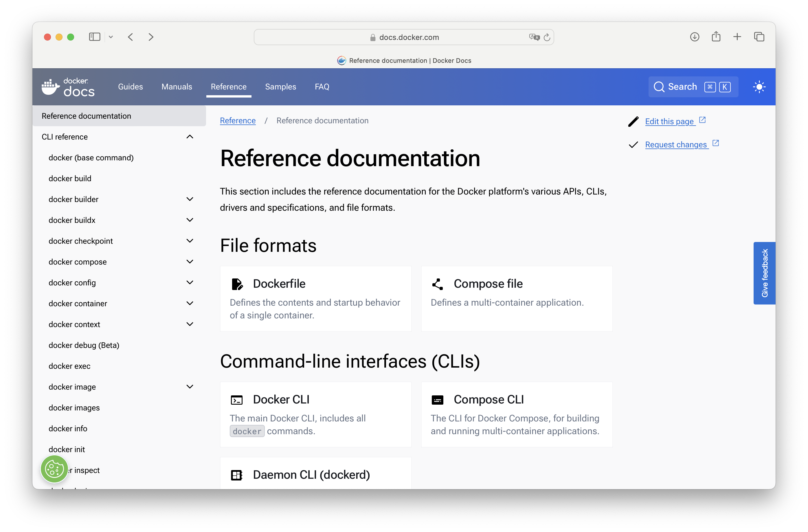Image resolution: width=808 pixels, height=532 pixels.
Task: Click the Compose CLI subtitles icon
Action: 437,400
